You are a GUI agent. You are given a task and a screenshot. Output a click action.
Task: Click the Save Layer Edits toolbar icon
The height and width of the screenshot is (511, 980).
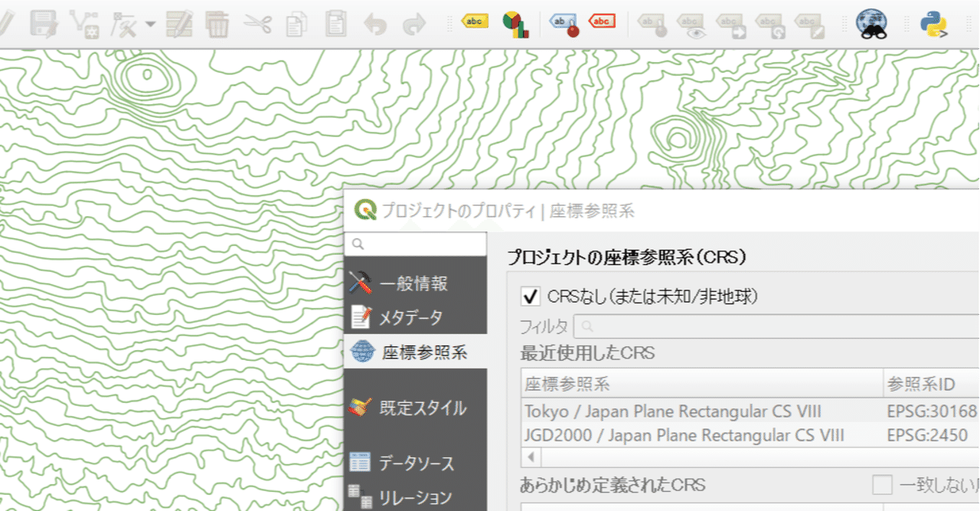(44, 24)
